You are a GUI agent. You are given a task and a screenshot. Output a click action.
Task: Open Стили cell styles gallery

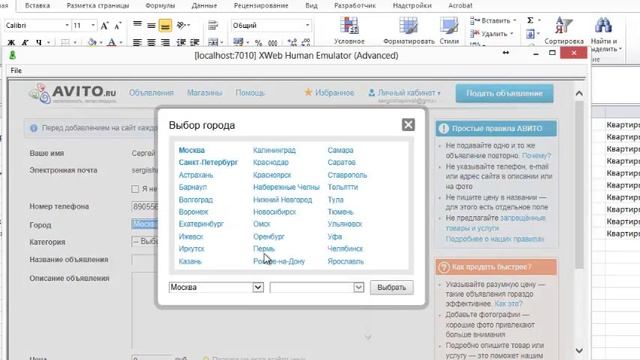449,31
